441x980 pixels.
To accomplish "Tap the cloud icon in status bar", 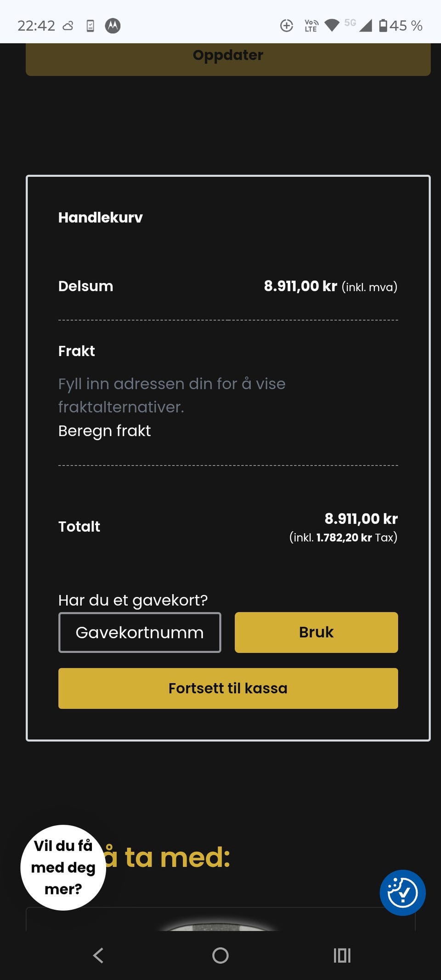I will click(68, 26).
